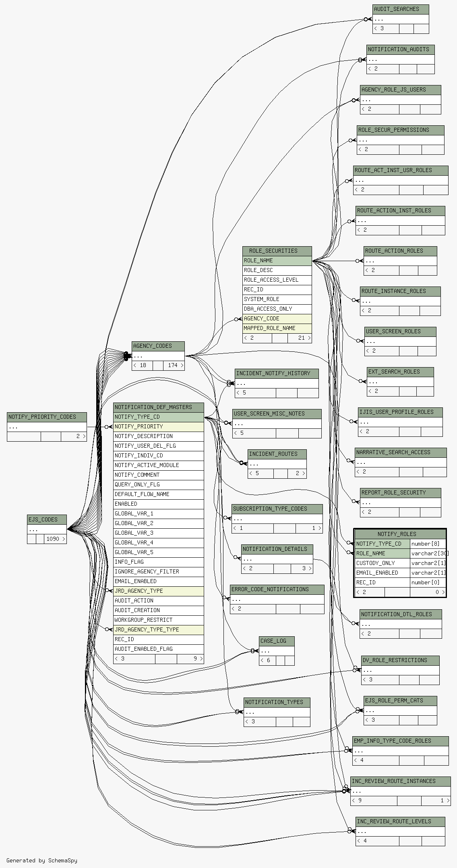
Task: Open the ROUTE_ACTION_INST_ROLES table header
Action: [x=400, y=211]
